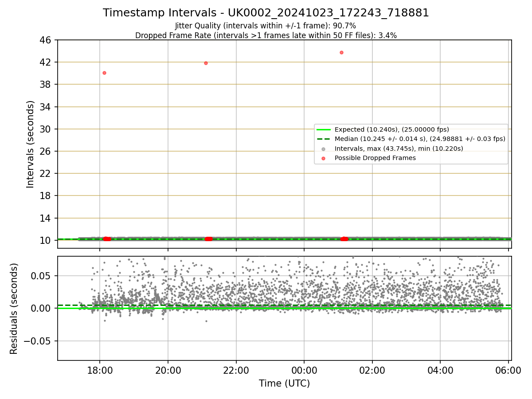Click legend entry Possible Dropped Frames
The width and height of the screenshot is (532, 399).
point(375,158)
